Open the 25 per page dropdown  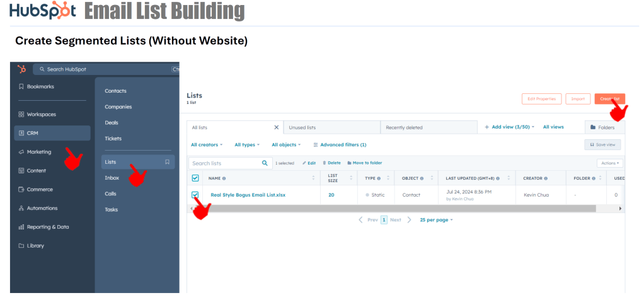[x=436, y=220]
